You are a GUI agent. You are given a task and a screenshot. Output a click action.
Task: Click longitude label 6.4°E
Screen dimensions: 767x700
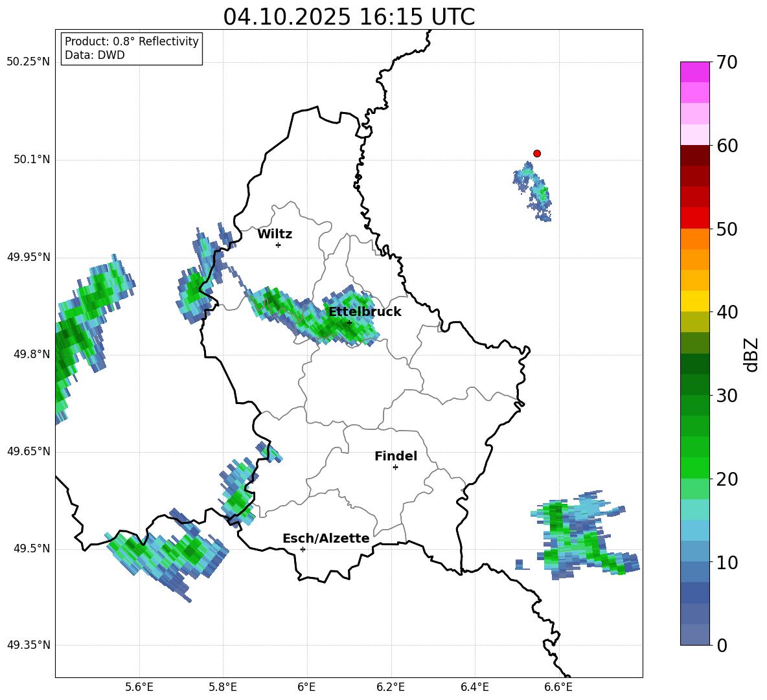pyautogui.click(x=474, y=687)
